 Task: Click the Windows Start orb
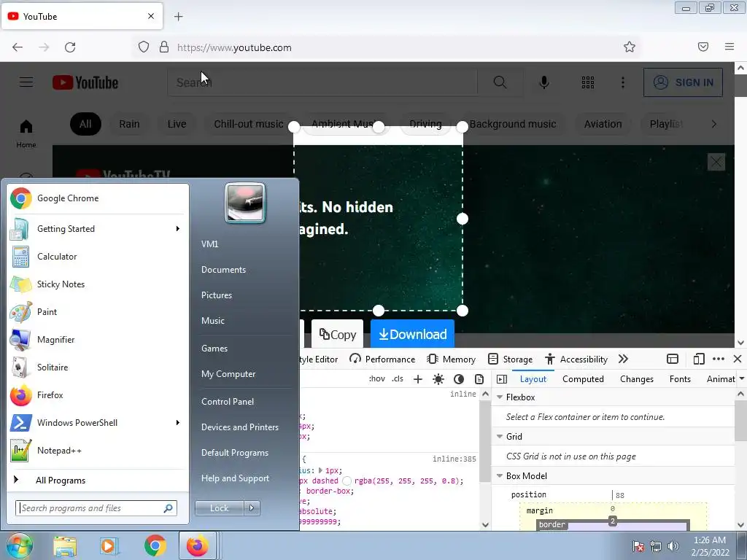[x=19, y=545]
